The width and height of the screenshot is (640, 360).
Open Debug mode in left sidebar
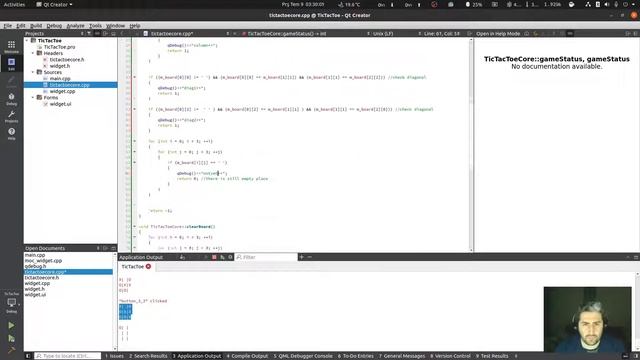(11, 99)
